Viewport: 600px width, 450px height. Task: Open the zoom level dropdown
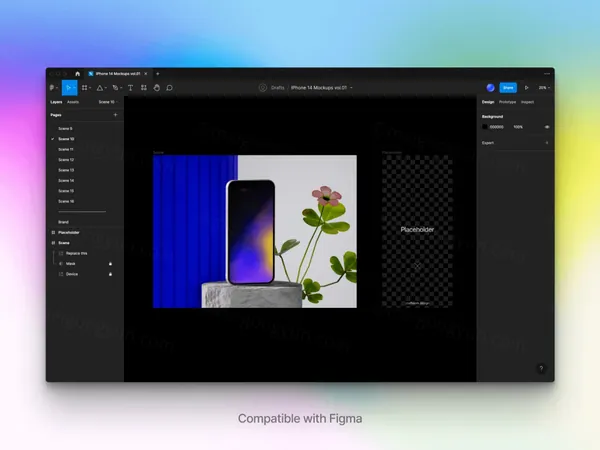click(544, 88)
